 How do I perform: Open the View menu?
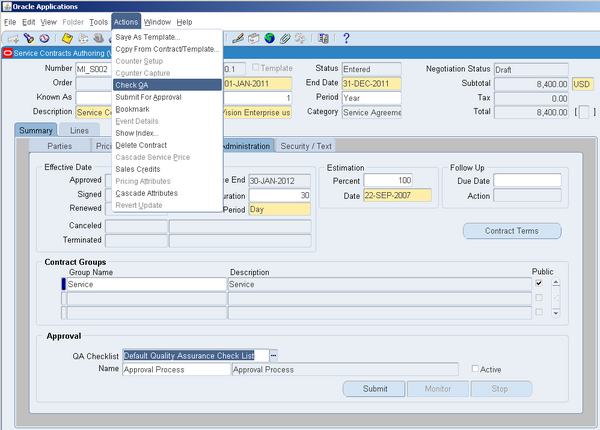pyautogui.click(x=49, y=22)
